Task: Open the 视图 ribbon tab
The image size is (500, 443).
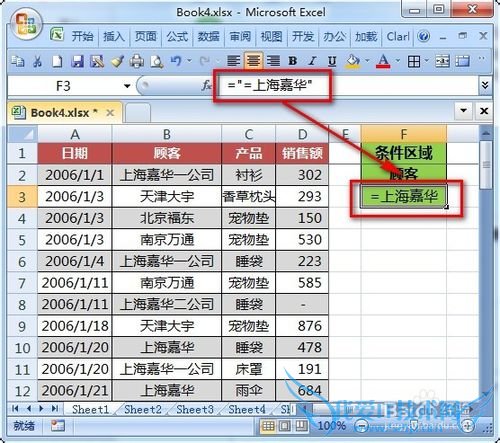Action: (x=271, y=36)
